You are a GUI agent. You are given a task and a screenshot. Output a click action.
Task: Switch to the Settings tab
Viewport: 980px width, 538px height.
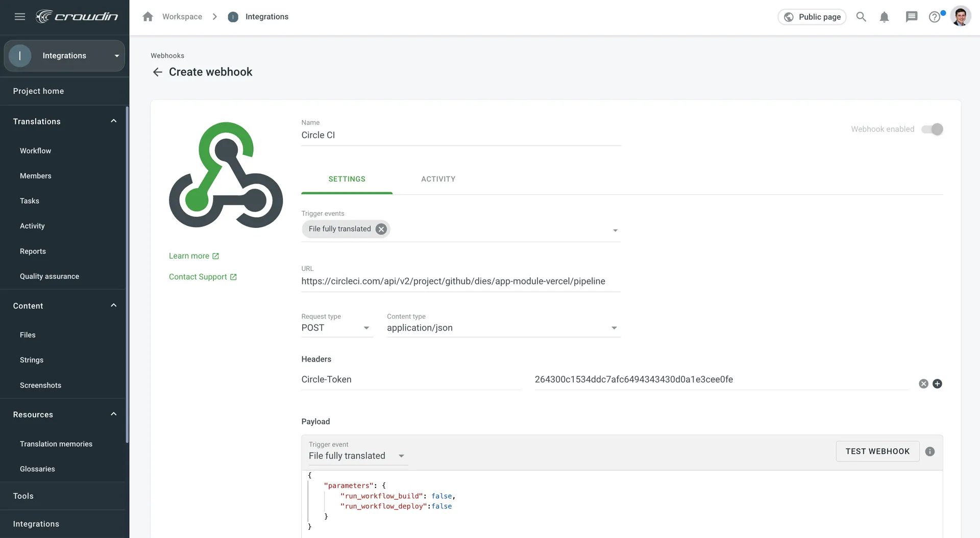[347, 179]
